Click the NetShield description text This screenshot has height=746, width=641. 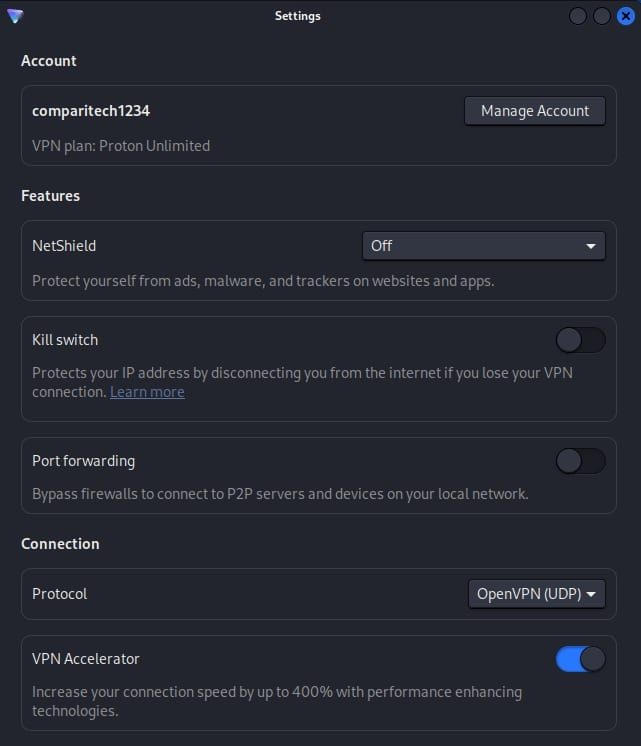[263, 281]
